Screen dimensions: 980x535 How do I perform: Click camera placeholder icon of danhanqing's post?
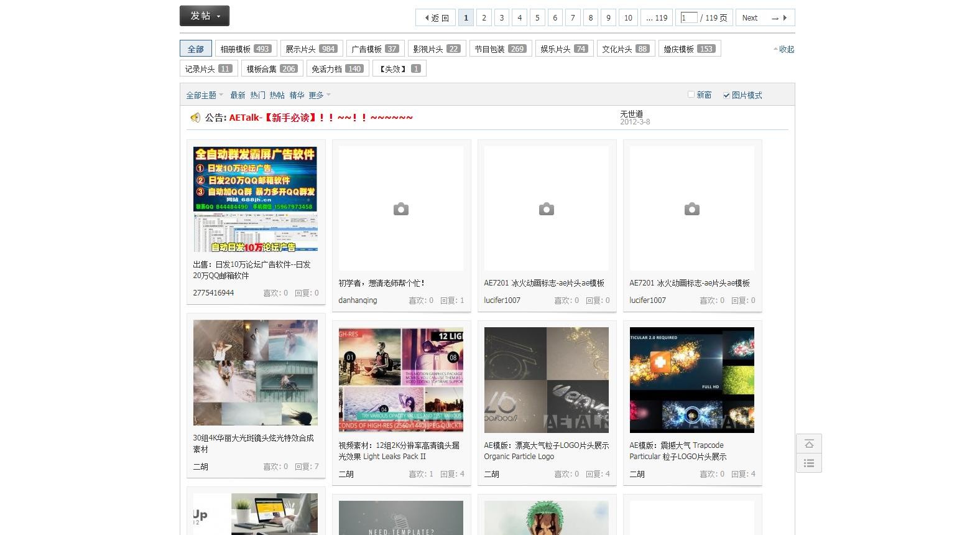pyautogui.click(x=401, y=209)
